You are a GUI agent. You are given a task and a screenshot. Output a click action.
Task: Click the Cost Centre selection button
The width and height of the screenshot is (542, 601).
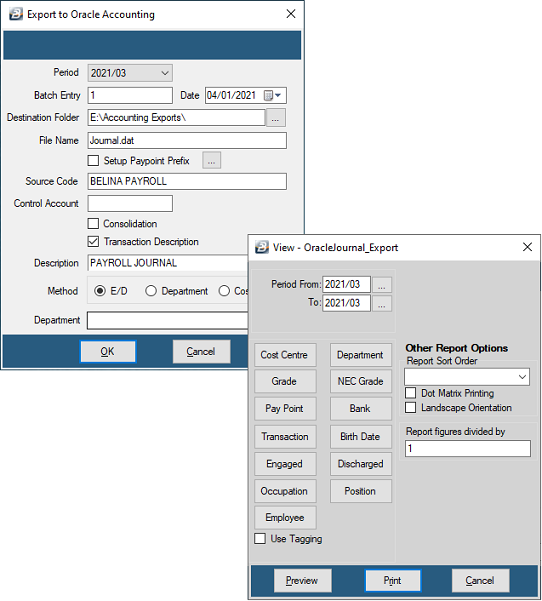coord(285,355)
